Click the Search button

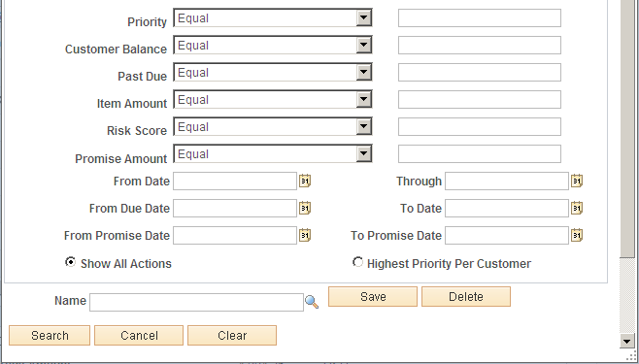point(50,336)
